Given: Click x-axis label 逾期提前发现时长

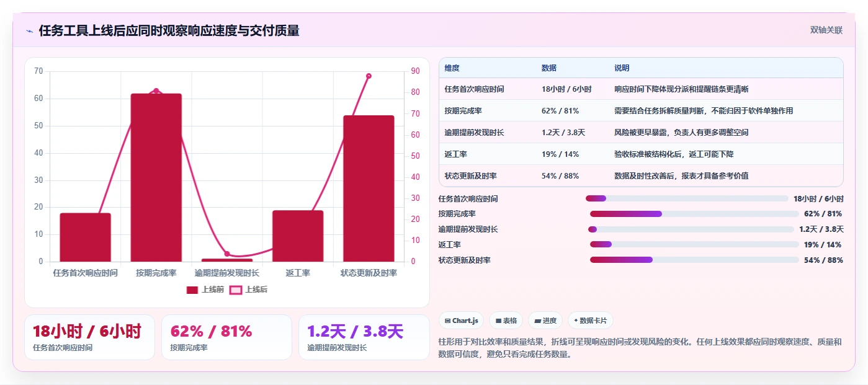Looking at the screenshot, I should point(227,273).
